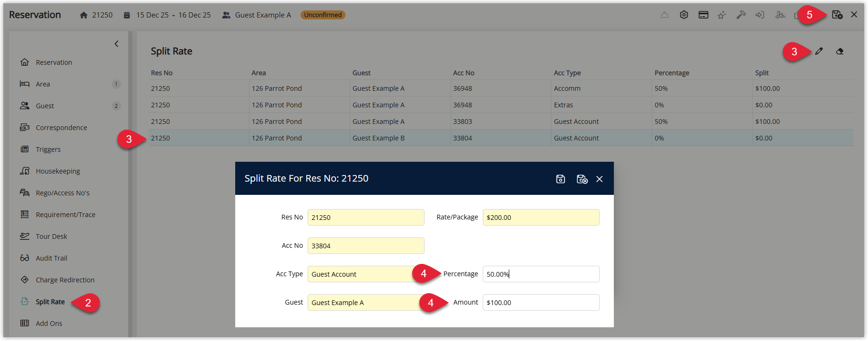The width and height of the screenshot is (868, 341).
Task: Click the Rate/Package field showing $200.00
Action: click(x=541, y=218)
